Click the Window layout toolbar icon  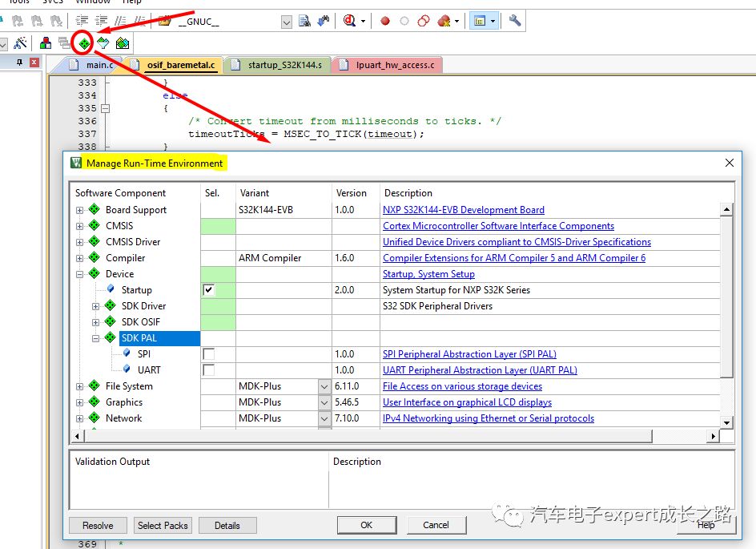click(x=480, y=21)
